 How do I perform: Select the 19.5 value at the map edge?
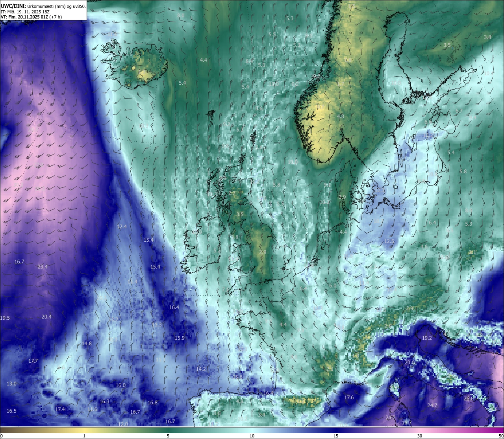click(x=5, y=318)
